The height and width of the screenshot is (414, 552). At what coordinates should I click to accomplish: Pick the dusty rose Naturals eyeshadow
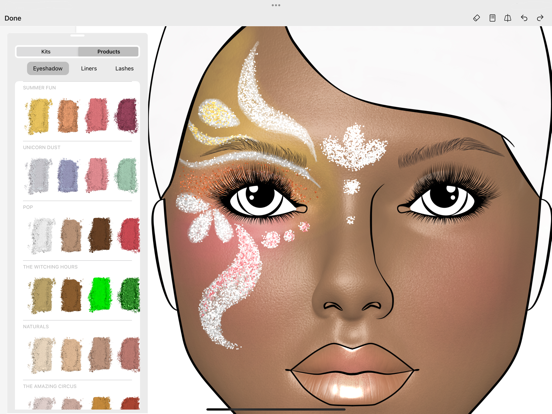(129, 355)
